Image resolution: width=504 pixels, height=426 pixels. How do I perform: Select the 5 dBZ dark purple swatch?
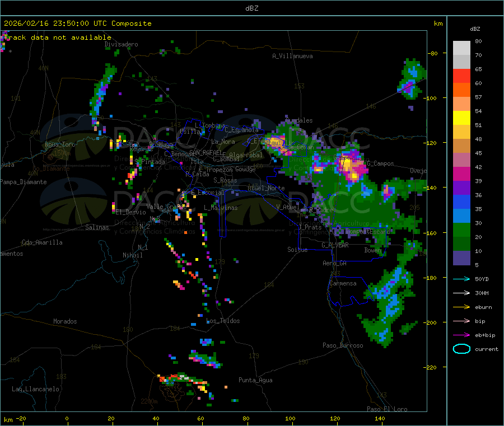pos(461,258)
